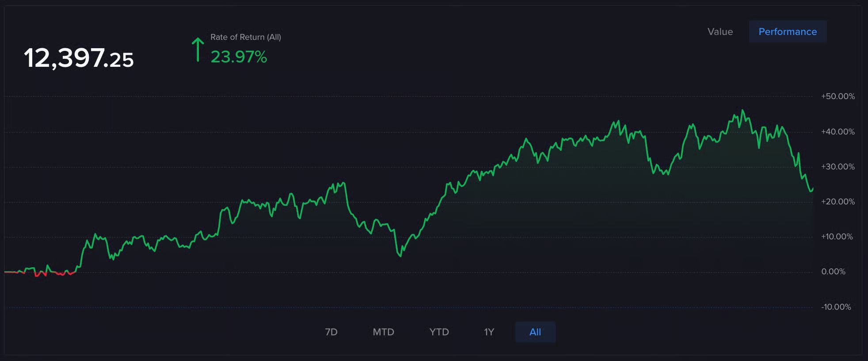Switch chart to 1Y range
This screenshot has height=361, width=868.
489,332
